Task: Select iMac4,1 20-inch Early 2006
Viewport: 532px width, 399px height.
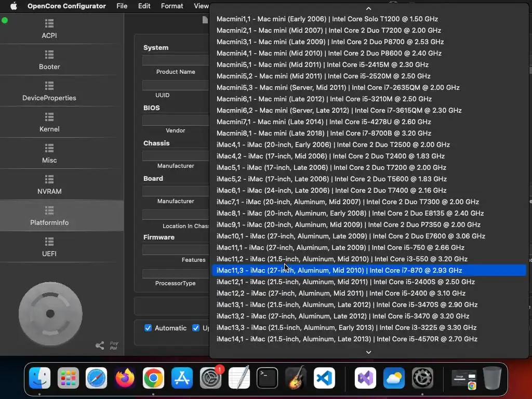Action: point(369,145)
